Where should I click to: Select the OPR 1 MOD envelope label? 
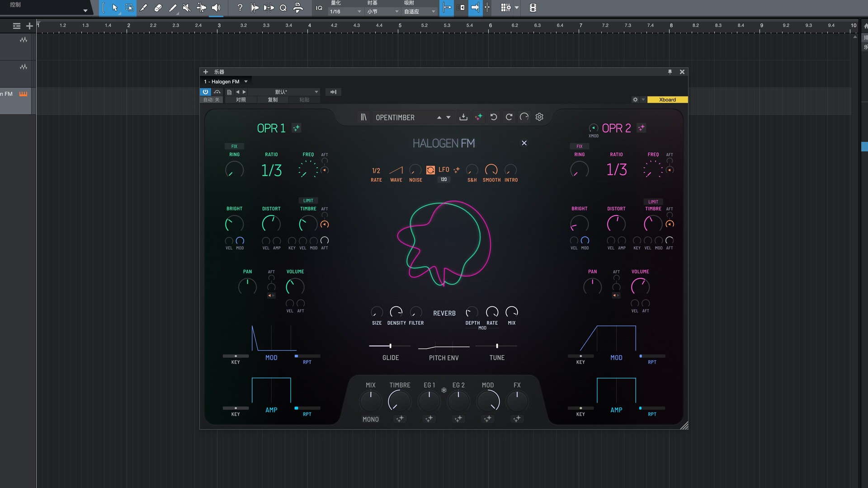pos(271,357)
